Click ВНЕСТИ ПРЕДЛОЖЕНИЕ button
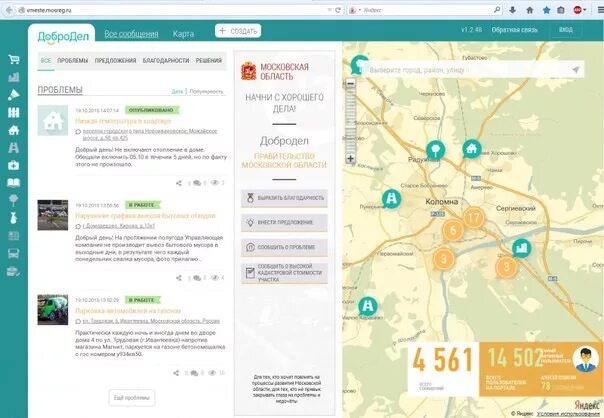The width and height of the screenshot is (604, 418). (x=284, y=223)
